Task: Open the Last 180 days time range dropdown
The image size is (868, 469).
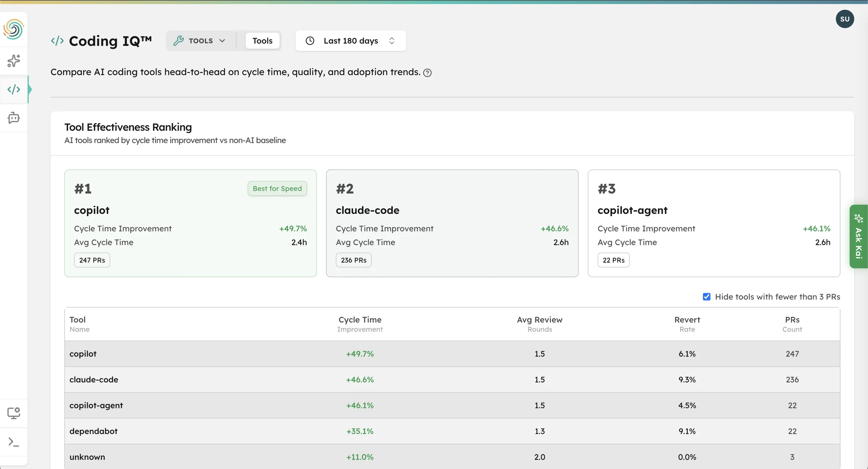Action: (350, 40)
